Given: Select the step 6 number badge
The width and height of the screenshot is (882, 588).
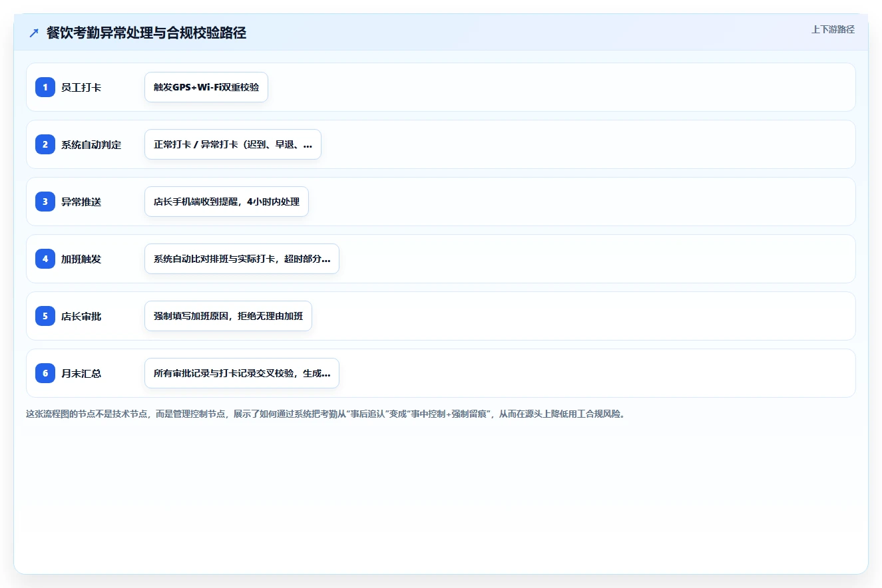Looking at the screenshot, I should coord(45,373).
